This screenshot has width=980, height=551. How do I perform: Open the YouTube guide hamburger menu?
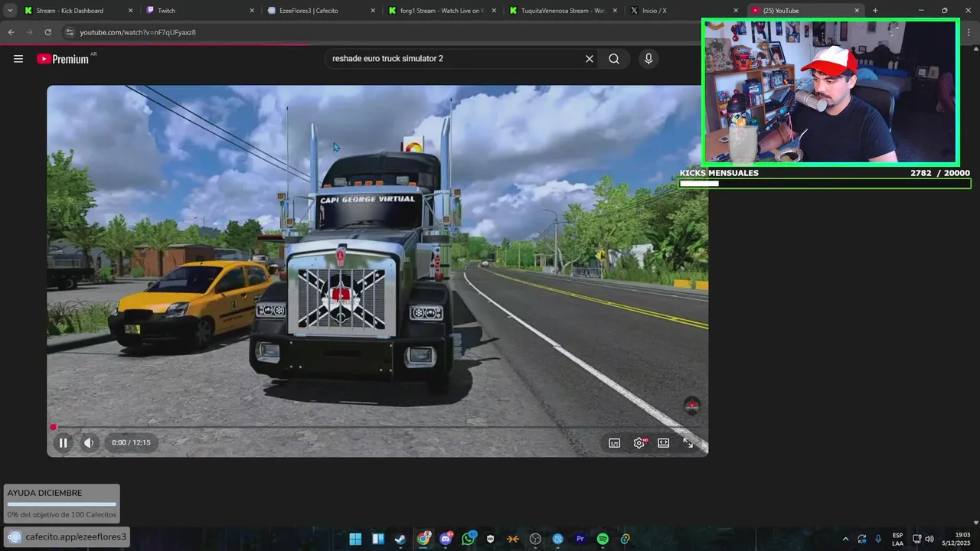[x=18, y=59]
